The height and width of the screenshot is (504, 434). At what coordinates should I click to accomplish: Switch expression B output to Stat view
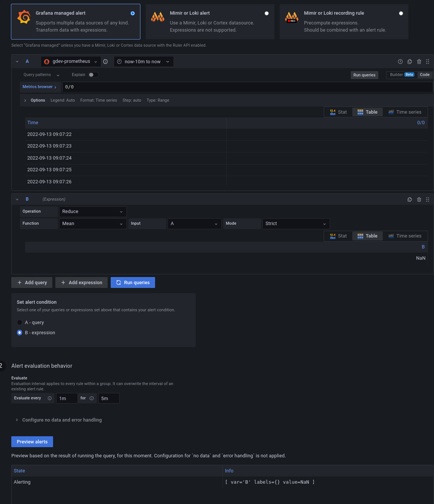[338, 236]
